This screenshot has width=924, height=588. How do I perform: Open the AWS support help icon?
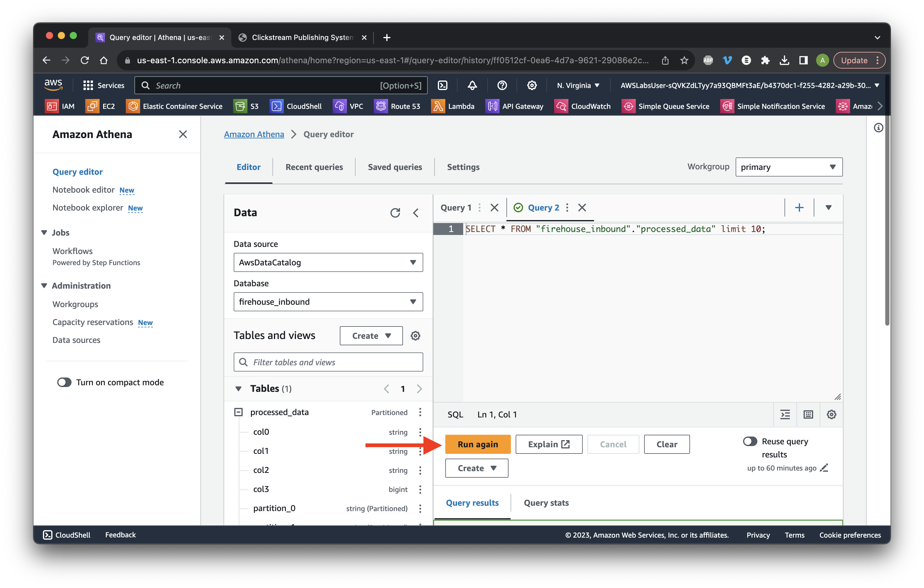(502, 85)
